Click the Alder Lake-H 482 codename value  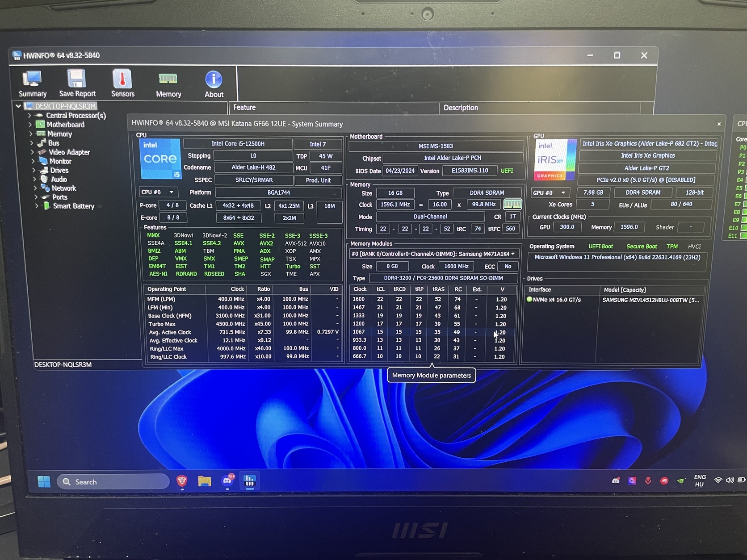point(253,167)
